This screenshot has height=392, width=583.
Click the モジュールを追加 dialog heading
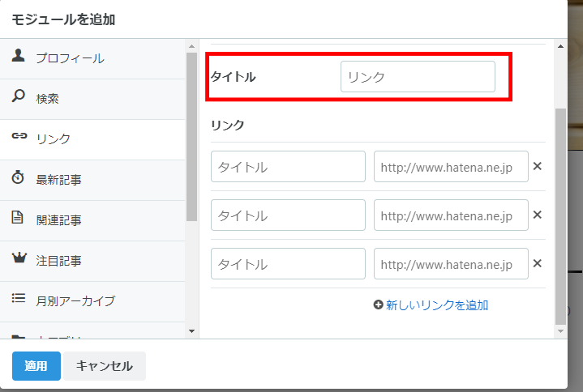point(63,19)
